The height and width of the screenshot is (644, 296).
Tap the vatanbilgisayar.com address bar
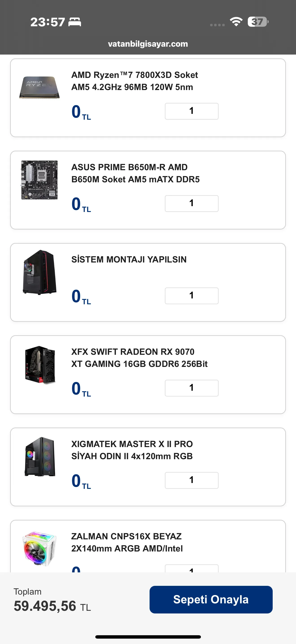[148, 44]
